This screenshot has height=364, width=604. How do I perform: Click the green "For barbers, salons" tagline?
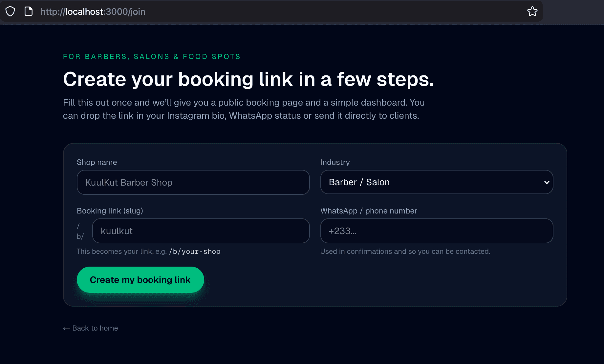[x=152, y=57]
